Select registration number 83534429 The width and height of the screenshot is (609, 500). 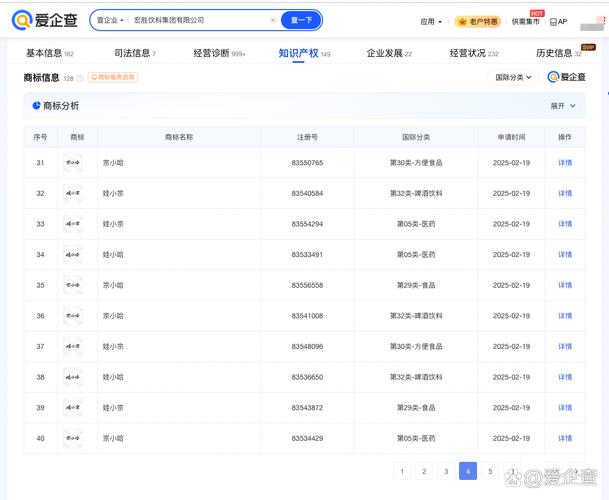point(307,438)
